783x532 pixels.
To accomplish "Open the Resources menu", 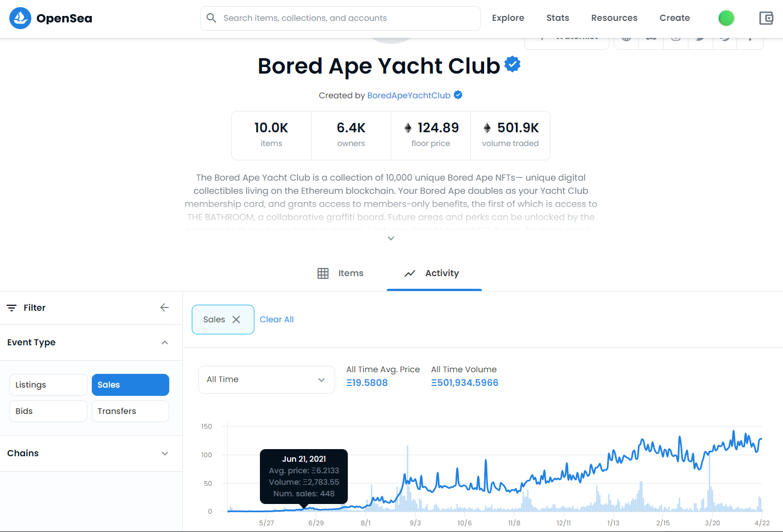I will [x=614, y=18].
